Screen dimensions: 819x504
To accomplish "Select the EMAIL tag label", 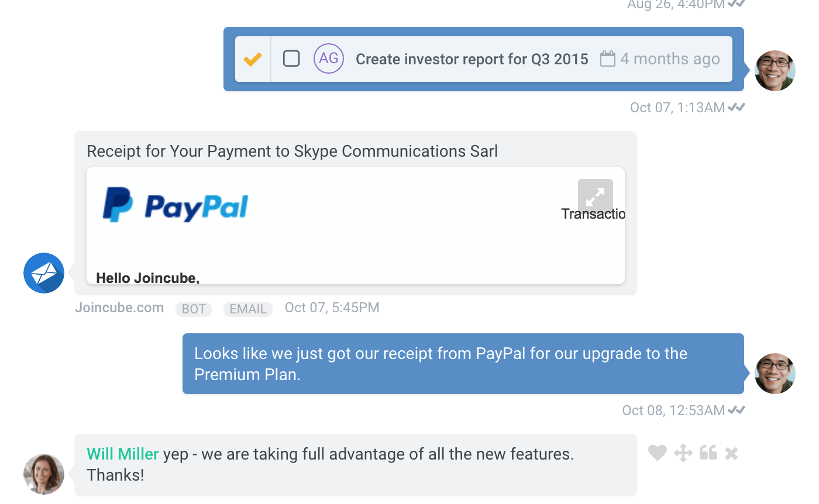I will click(x=248, y=309).
